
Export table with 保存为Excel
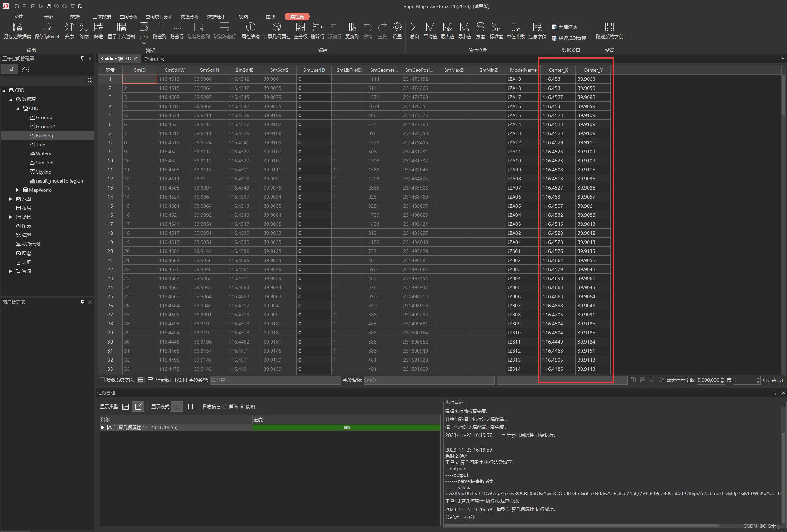tap(47, 31)
